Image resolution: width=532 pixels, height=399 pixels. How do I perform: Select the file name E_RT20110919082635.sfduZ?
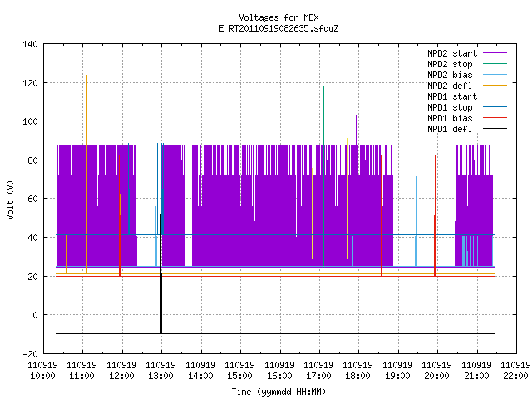click(x=278, y=28)
